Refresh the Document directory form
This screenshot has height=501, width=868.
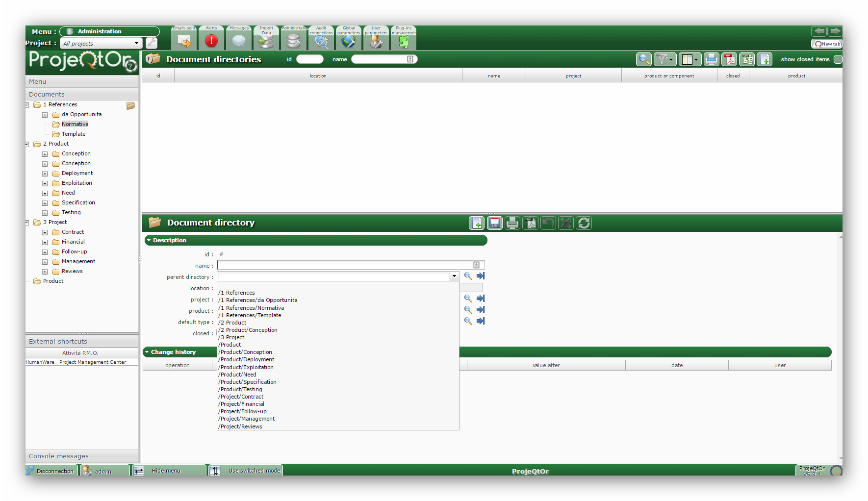[584, 224]
